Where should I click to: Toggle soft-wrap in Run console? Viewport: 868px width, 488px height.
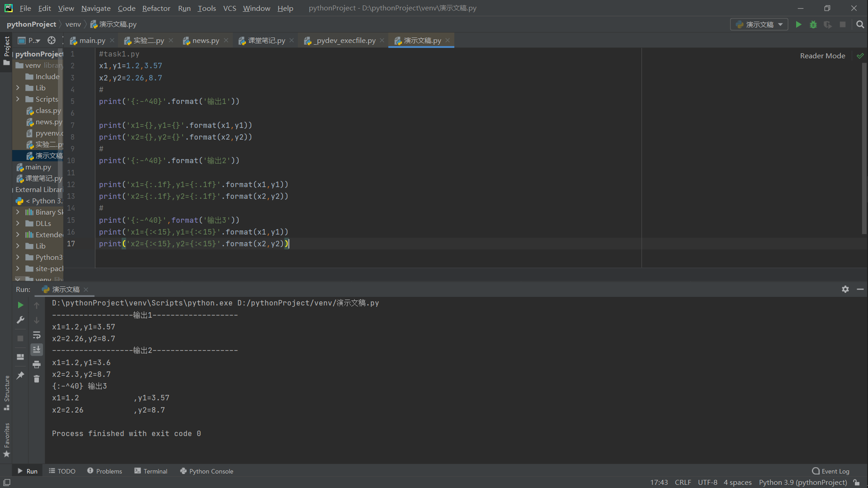point(37,335)
